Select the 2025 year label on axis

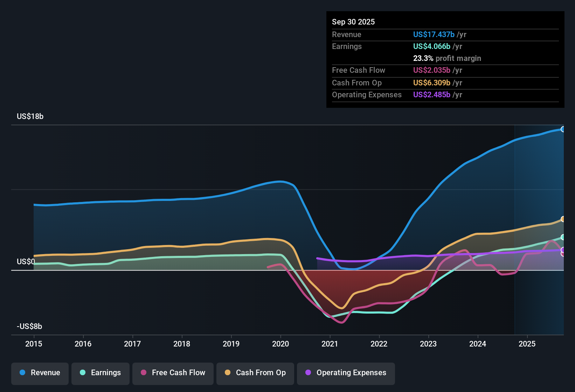coord(527,344)
